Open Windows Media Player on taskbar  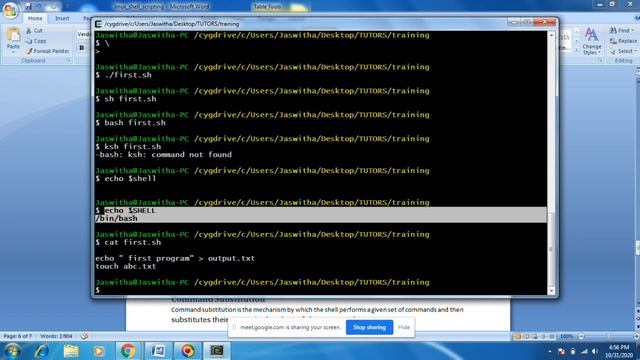pos(99,351)
